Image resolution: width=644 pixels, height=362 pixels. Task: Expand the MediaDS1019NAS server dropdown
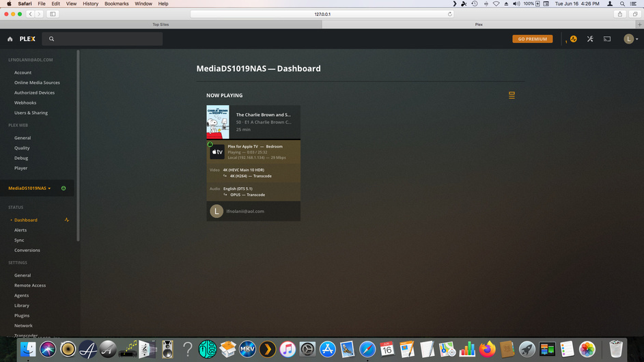pyautogui.click(x=29, y=189)
